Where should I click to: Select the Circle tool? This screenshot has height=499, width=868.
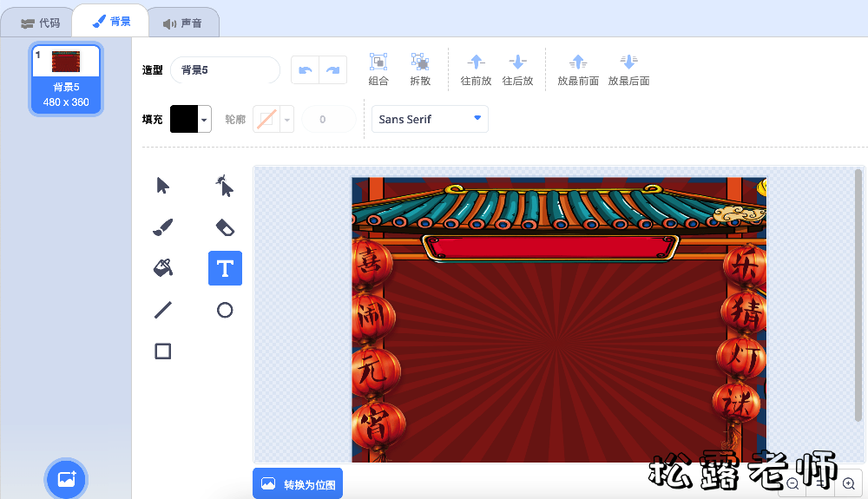225,310
